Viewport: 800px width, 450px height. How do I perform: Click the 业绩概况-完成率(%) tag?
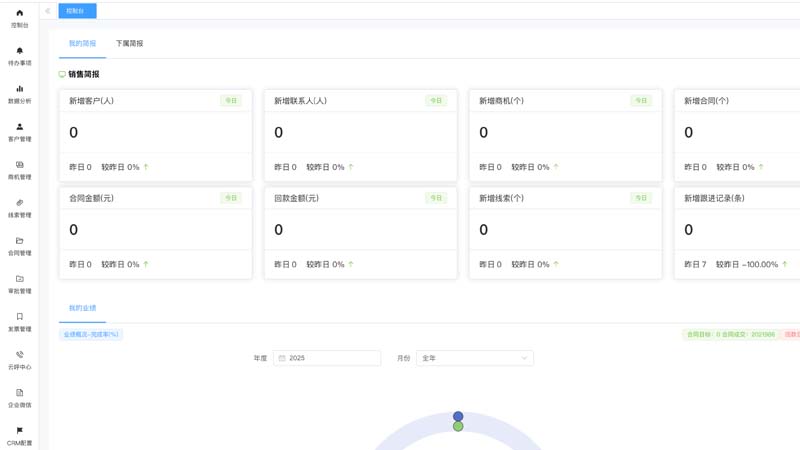(91, 334)
